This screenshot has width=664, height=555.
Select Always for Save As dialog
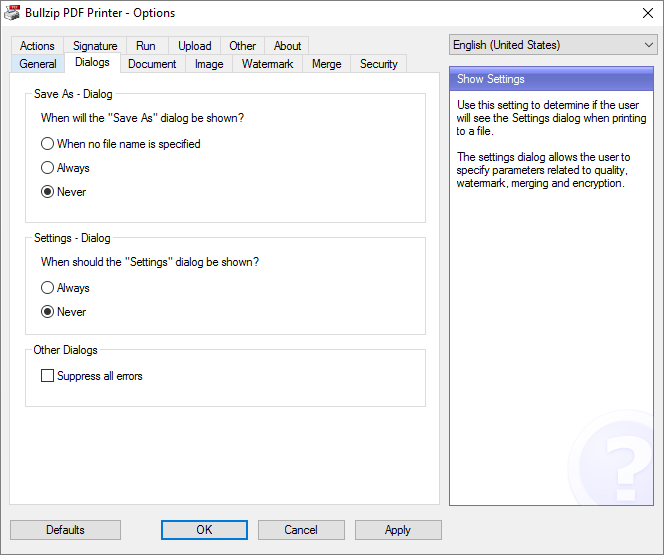pos(65,168)
